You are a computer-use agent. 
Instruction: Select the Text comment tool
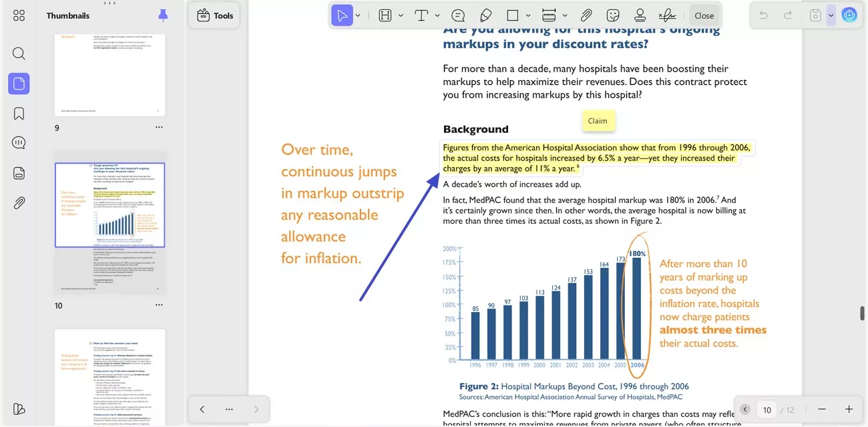tap(421, 15)
